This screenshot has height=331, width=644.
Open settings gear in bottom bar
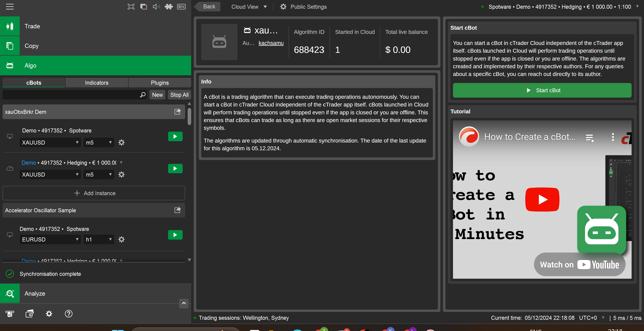(x=49, y=314)
